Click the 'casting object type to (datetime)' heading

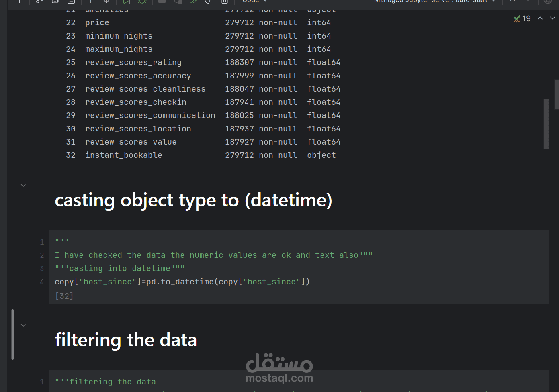click(x=193, y=200)
